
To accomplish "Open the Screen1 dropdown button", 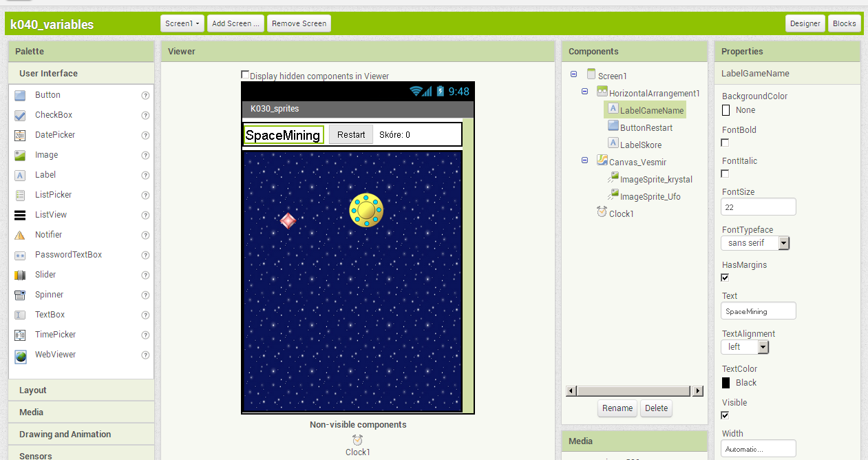I will pos(182,23).
